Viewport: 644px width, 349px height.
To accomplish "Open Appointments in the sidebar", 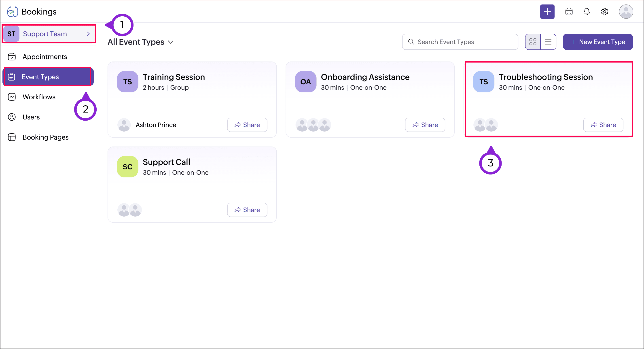I will point(45,57).
